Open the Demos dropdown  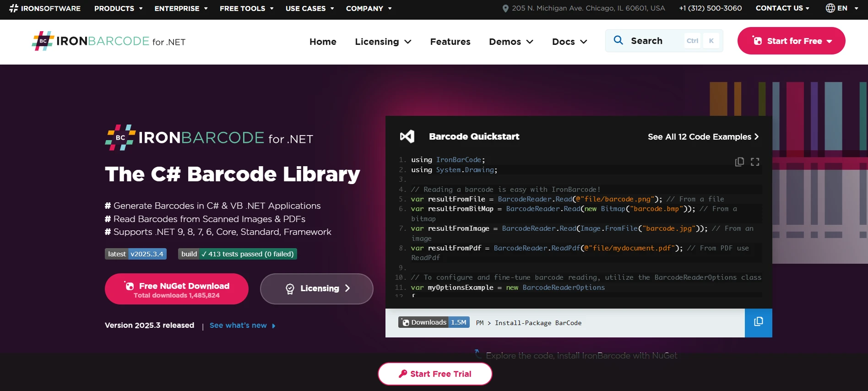(x=510, y=42)
